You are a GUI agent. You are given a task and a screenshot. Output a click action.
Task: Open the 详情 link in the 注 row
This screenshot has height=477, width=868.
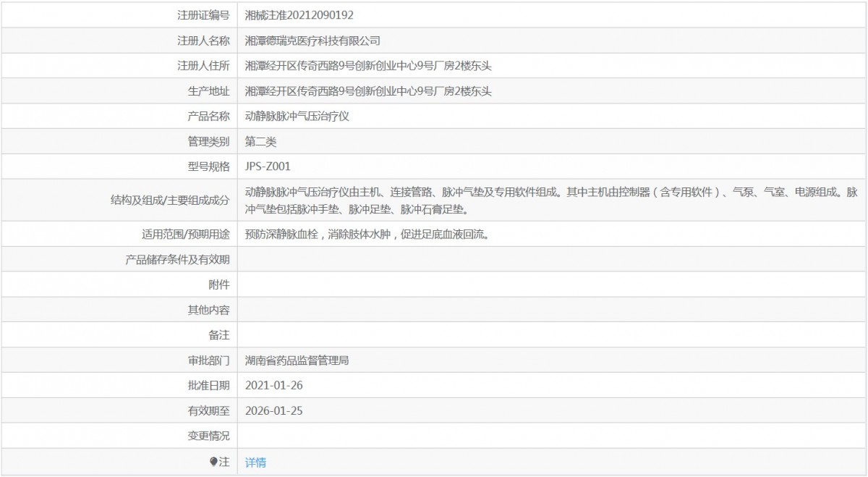click(255, 463)
